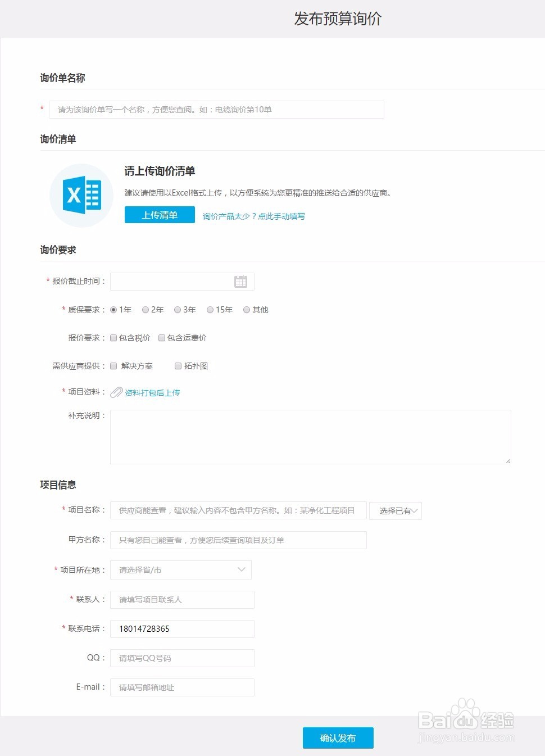The height and width of the screenshot is (756, 545).
Task: Click the resize handle of 补充说明 textarea
Action: (508, 461)
